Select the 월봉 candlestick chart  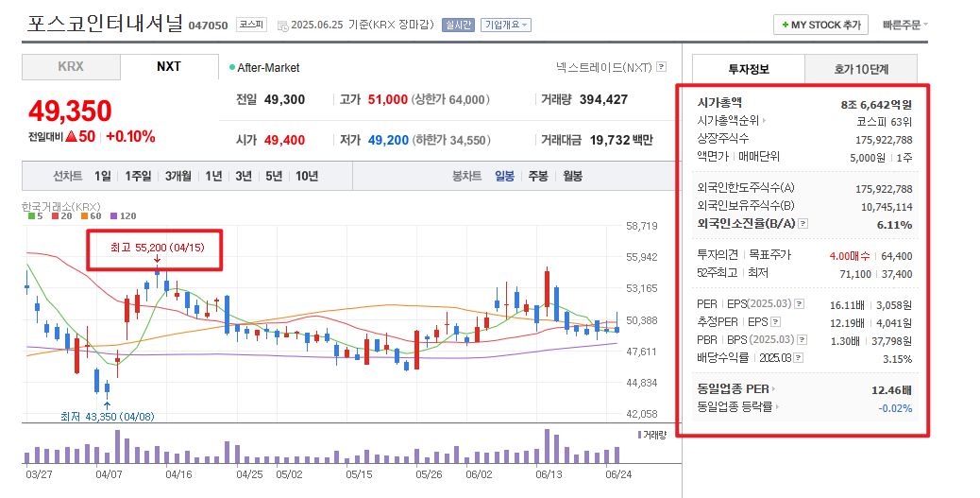(x=572, y=177)
